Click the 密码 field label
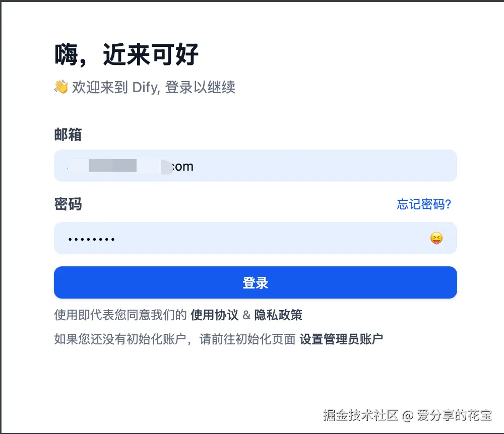 pos(68,204)
